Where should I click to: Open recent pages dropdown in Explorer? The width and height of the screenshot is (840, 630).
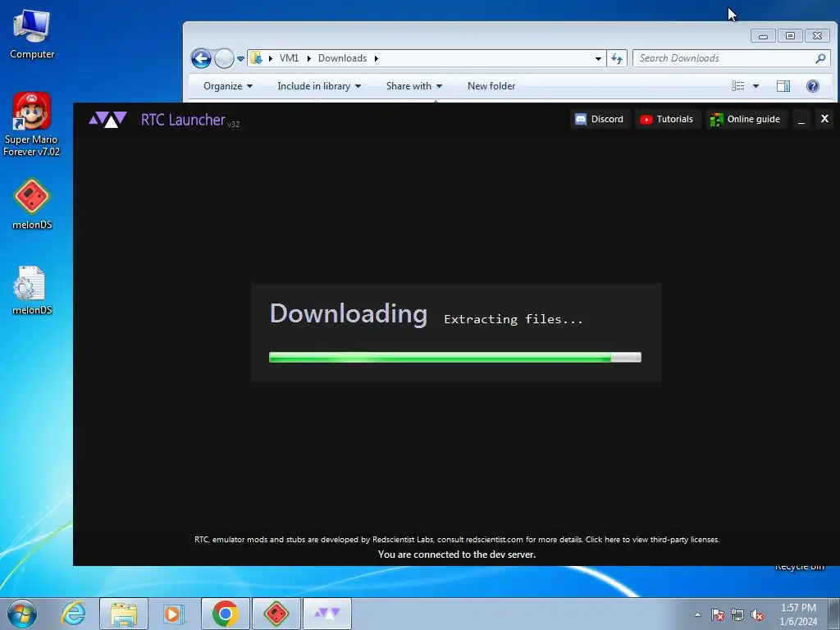pos(240,59)
